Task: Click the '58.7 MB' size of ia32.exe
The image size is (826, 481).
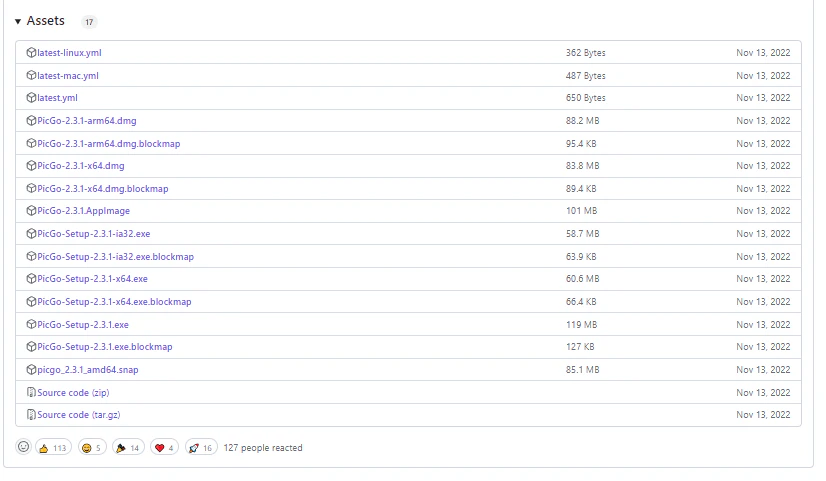Action: [583, 233]
